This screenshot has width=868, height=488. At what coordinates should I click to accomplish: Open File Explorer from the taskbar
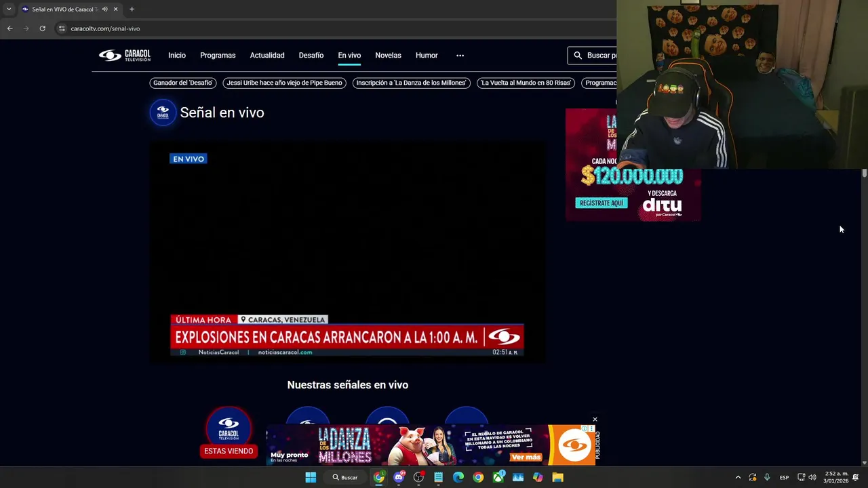557,477
